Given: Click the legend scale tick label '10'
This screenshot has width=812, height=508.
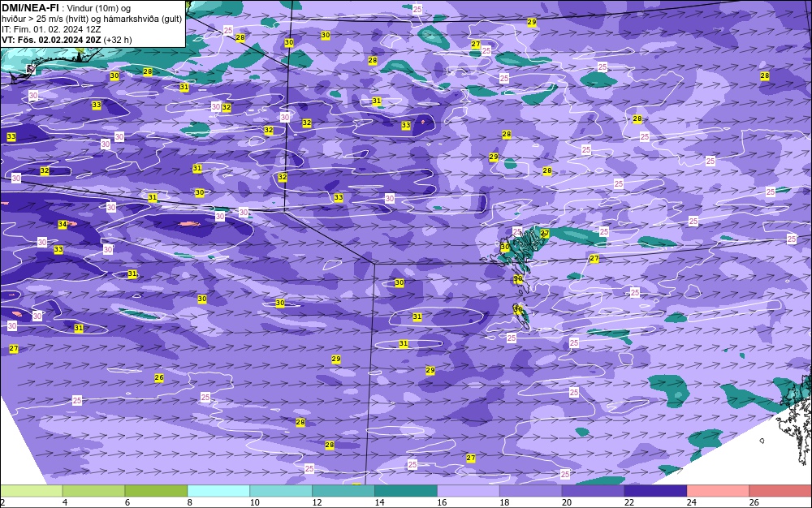Looking at the screenshot, I should (x=254, y=502).
